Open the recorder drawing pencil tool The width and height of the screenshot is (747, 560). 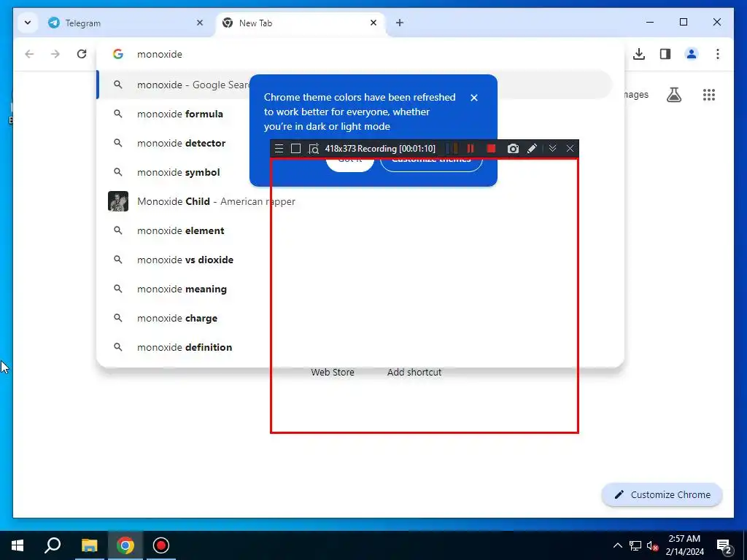pos(532,149)
